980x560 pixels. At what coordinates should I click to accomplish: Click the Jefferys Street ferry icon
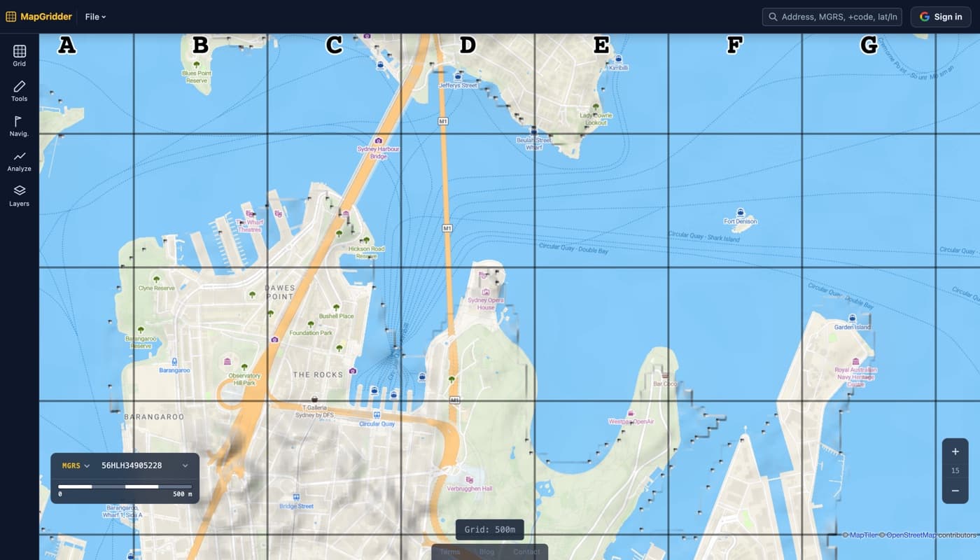[x=458, y=76]
